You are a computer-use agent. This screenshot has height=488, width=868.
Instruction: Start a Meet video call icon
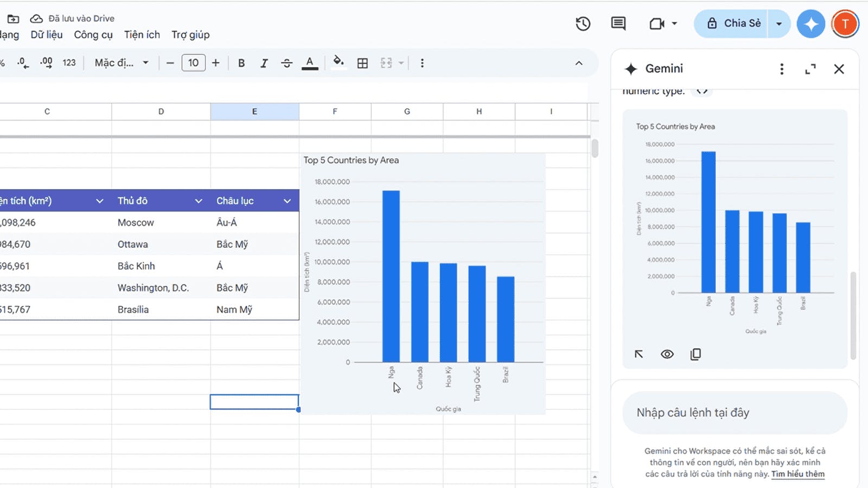657,23
